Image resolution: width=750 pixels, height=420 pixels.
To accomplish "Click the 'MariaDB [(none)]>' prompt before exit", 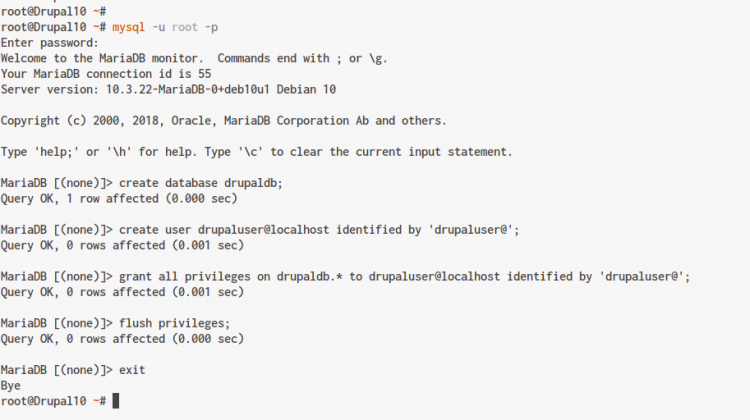I will click(x=58, y=370).
